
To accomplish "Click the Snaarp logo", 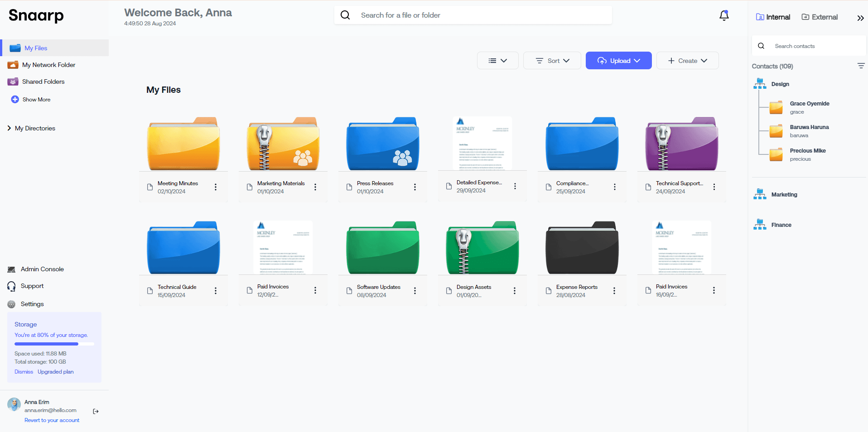I will [x=36, y=15].
